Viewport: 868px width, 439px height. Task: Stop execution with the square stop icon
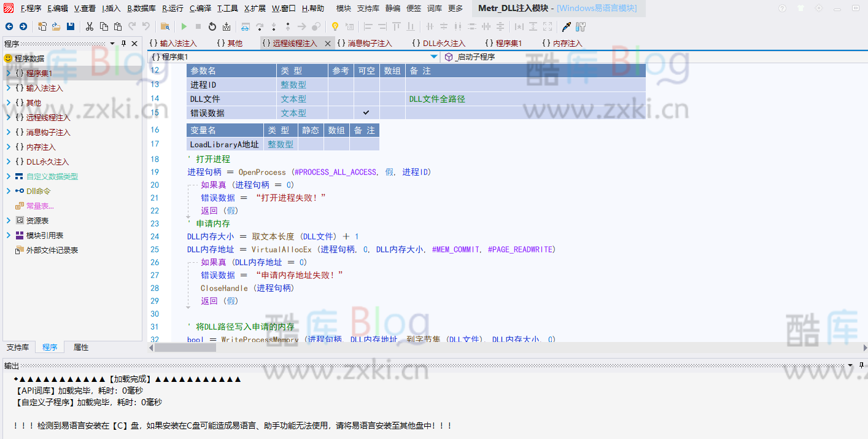[x=198, y=26]
